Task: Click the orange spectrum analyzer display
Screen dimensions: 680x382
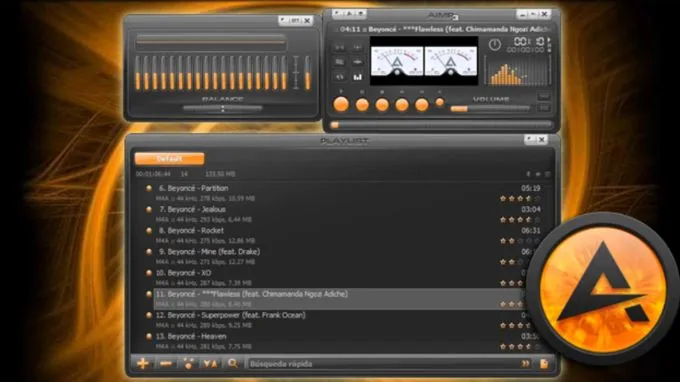Action: click(x=517, y=70)
